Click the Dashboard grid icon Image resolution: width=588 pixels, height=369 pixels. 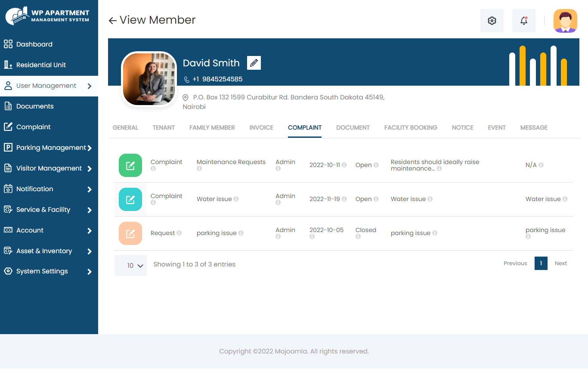click(8, 44)
